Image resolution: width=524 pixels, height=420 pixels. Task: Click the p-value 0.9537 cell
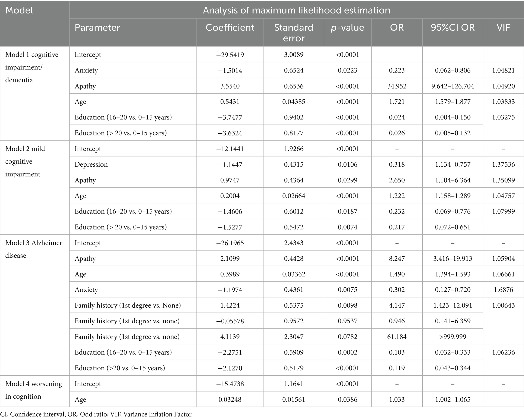point(347,321)
